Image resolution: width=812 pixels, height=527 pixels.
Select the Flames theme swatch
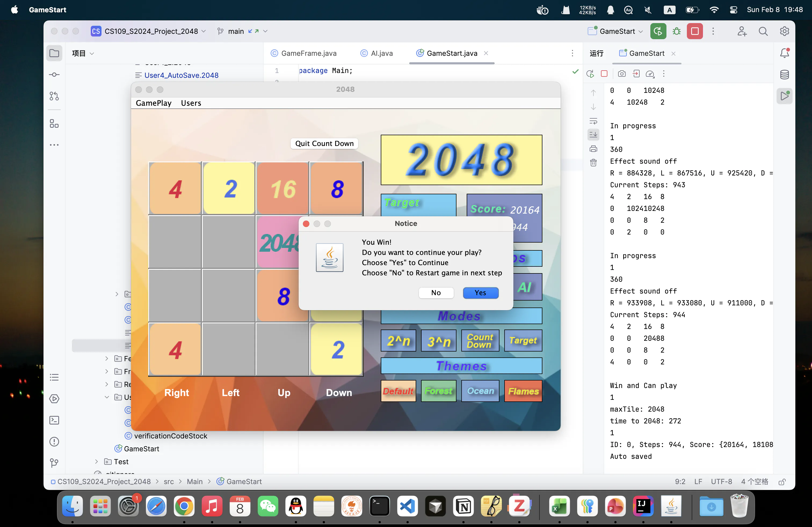tap(523, 391)
